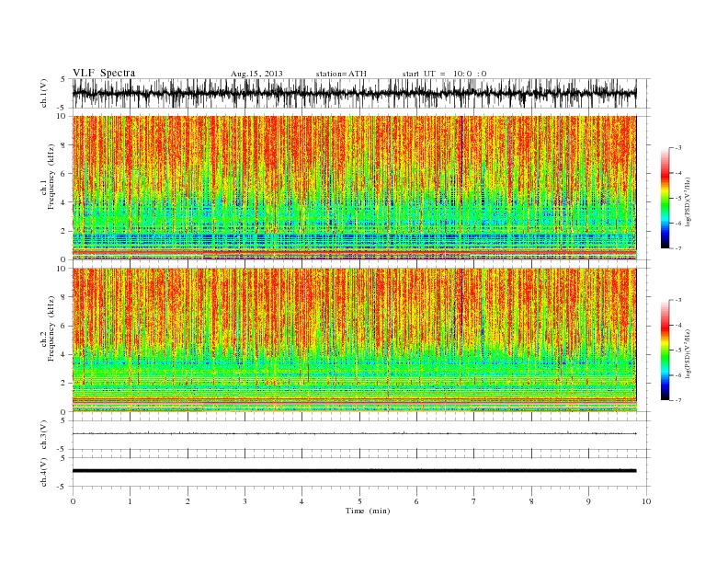Click the "-5" tick on the ch.2 color bar
The image size is (728, 563).
pyautogui.click(x=677, y=350)
